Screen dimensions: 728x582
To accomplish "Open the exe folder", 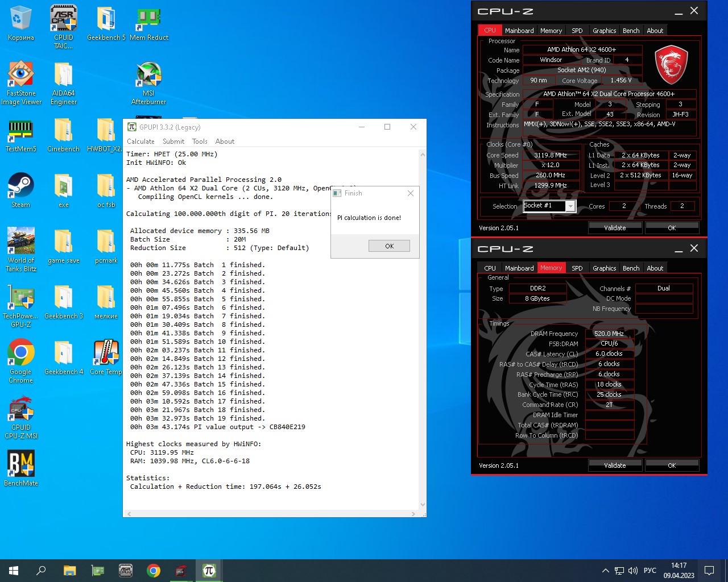I will [64, 190].
